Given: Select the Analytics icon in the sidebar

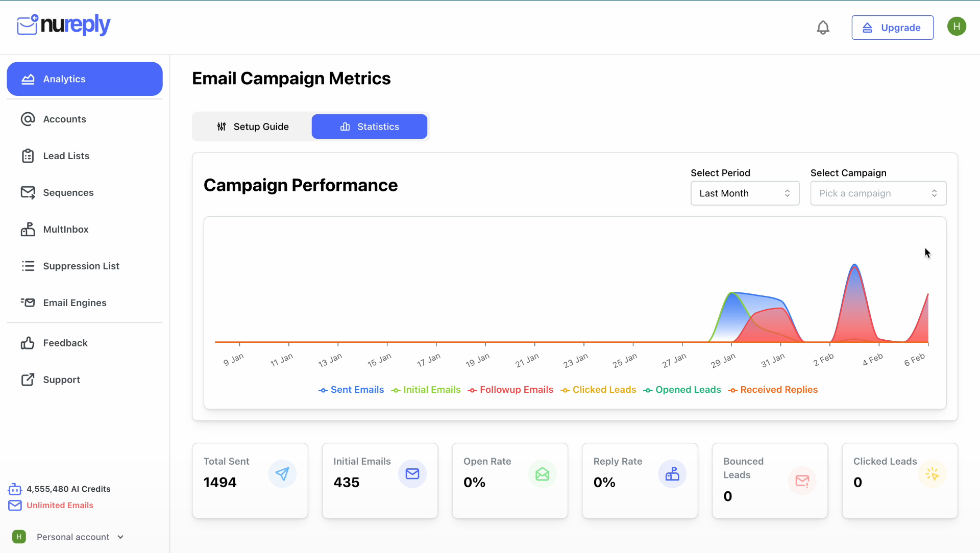Looking at the screenshot, I should point(28,79).
